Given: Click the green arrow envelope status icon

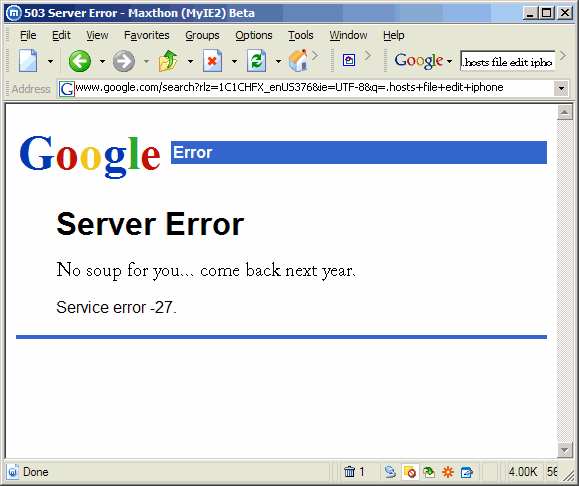Looking at the screenshot, I should [x=429, y=472].
